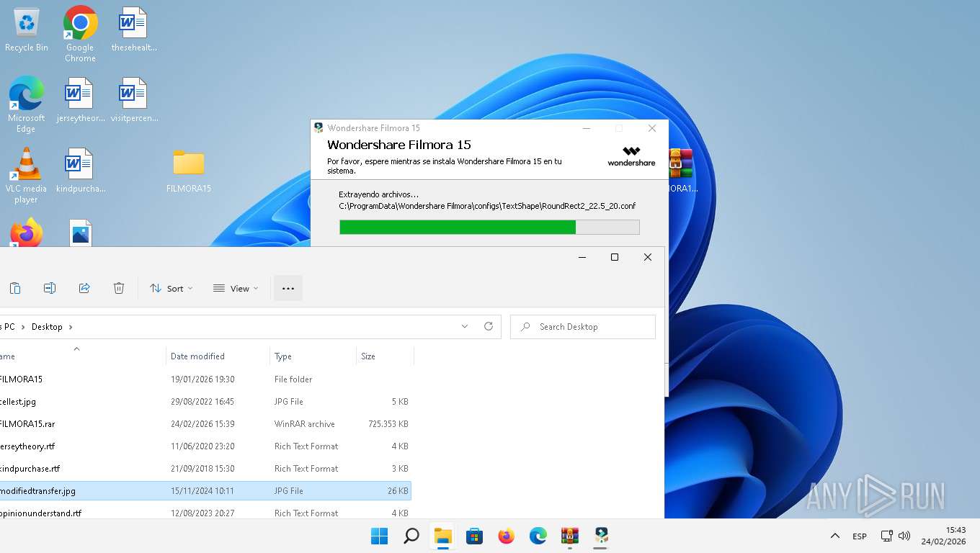Select the kindpurcha... Word document icon
Image resolution: width=980 pixels, height=553 pixels.
coord(80,171)
